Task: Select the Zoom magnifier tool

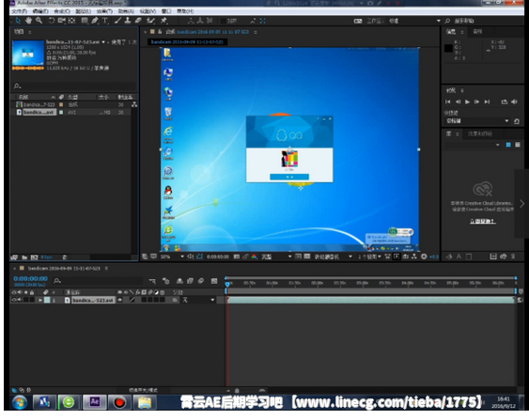Action: click(39, 21)
